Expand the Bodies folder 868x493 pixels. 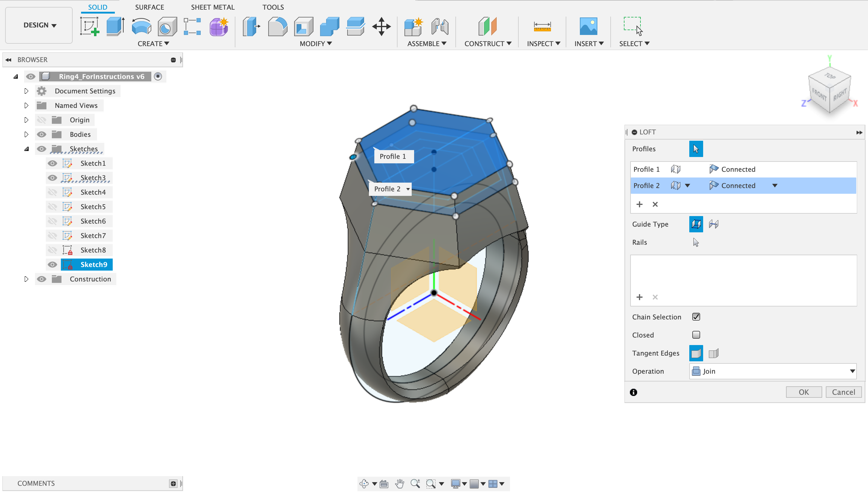27,134
